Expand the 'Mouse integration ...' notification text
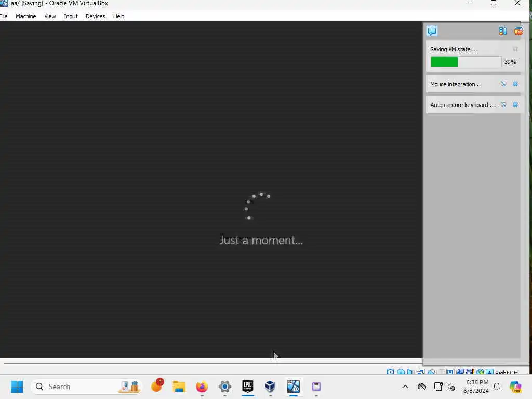Screen dimensions: 532x399 tap(456, 84)
